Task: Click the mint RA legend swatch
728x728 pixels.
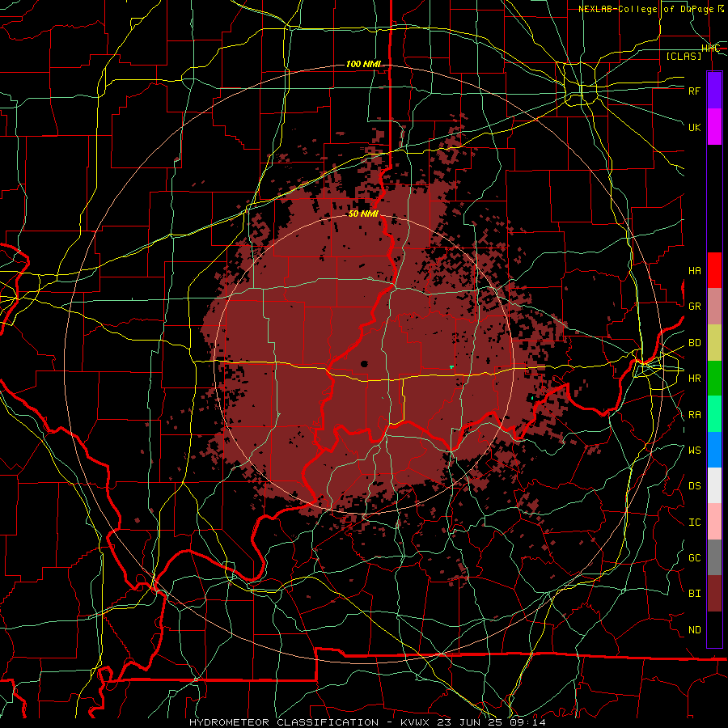Action: pyautogui.click(x=714, y=414)
